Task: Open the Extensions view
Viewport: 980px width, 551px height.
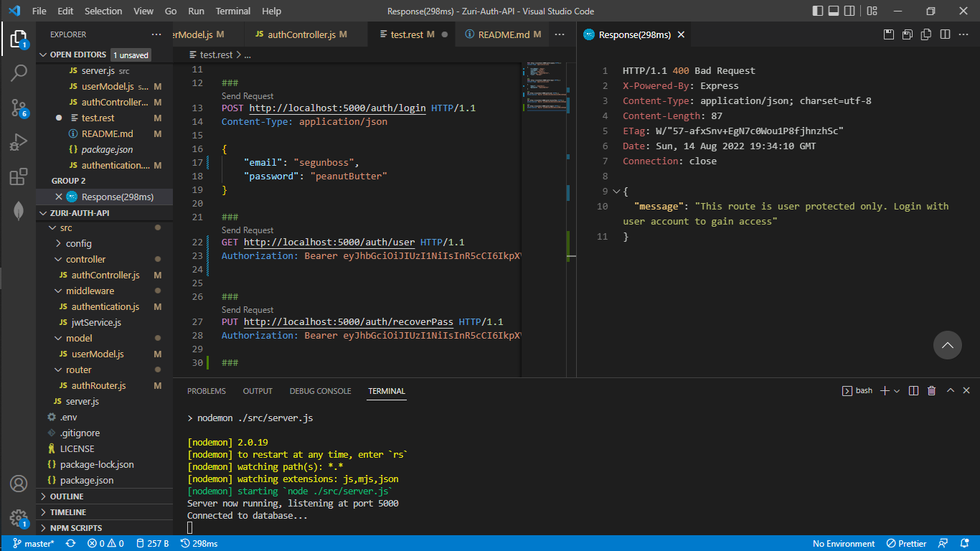Action: coord(18,176)
